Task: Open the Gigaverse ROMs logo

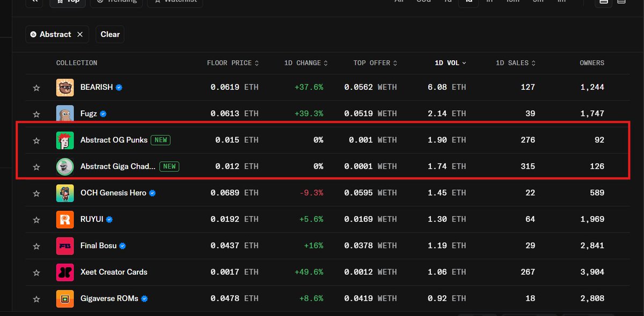Action: (x=65, y=298)
